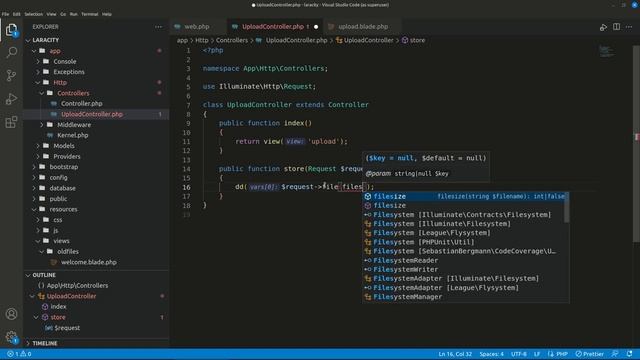Open Explorer more actions ellipsis
The image size is (640, 360).
158,27
